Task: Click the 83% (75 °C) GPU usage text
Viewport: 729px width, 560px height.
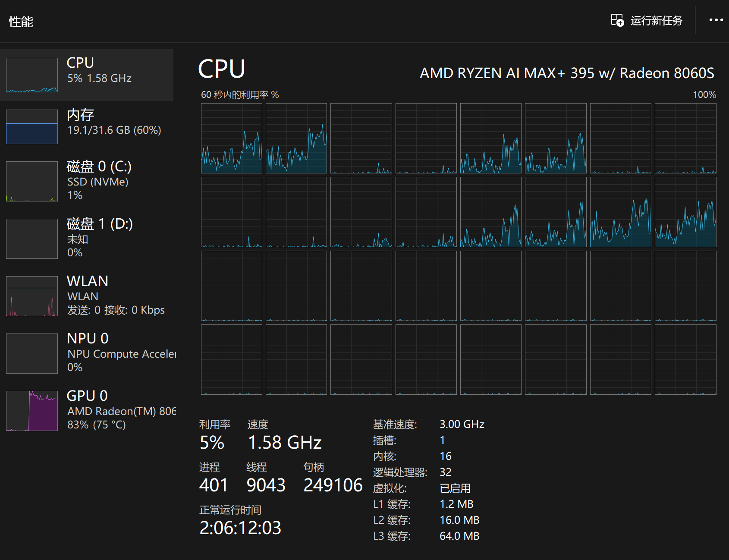Action: pyautogui.click(x=97, y=425)
